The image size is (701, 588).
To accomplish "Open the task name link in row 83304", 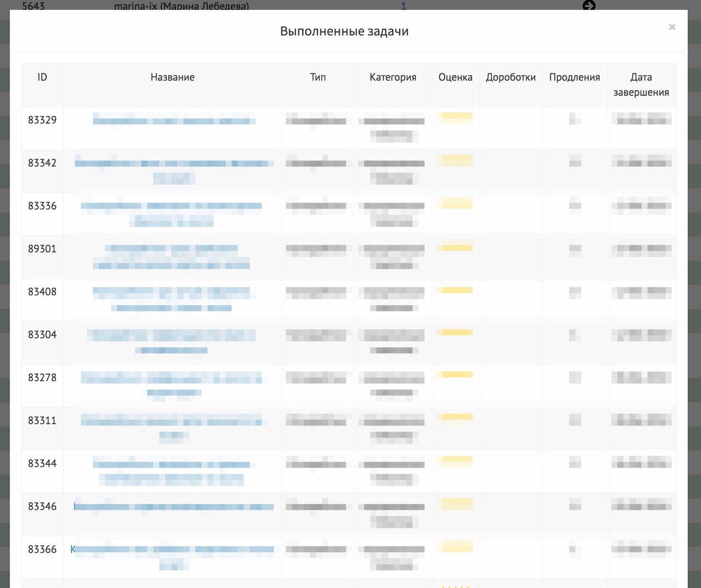I will 171,342.
